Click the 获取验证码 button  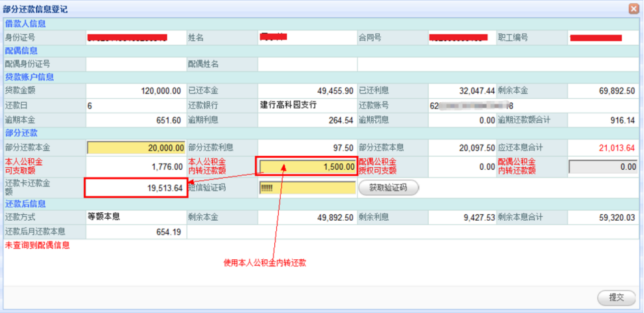pyautogui.click(x=388, y=188)
